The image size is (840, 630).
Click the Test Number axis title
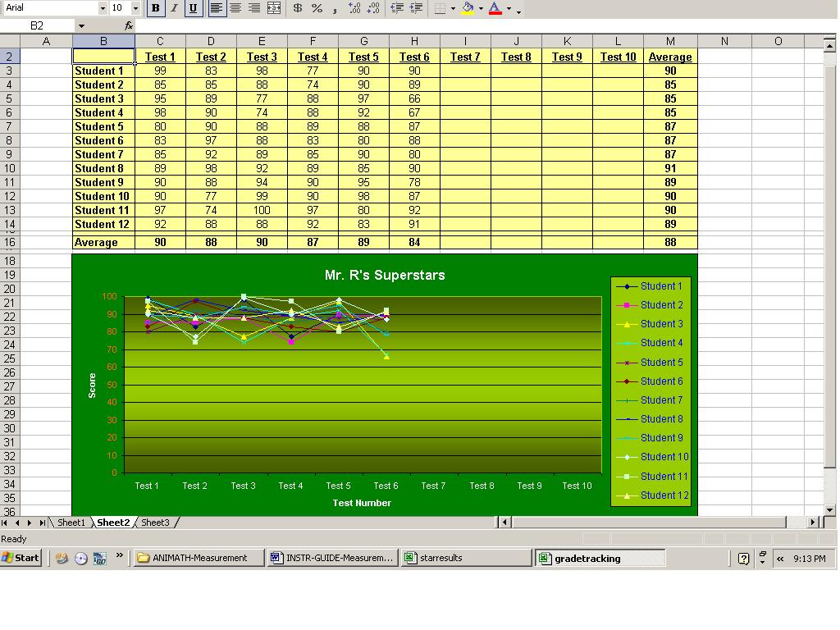click(362, 503)
